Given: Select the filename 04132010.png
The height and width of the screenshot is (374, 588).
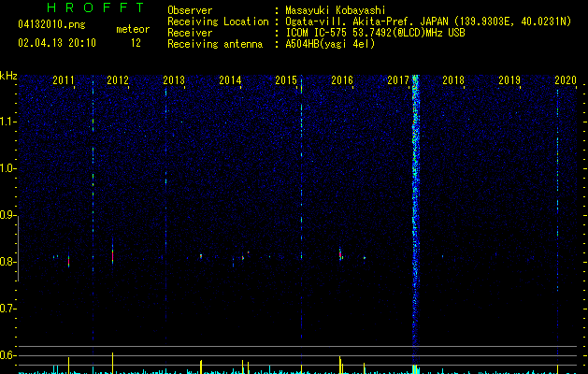Looking at the screenshot, I should click(51, 24).
